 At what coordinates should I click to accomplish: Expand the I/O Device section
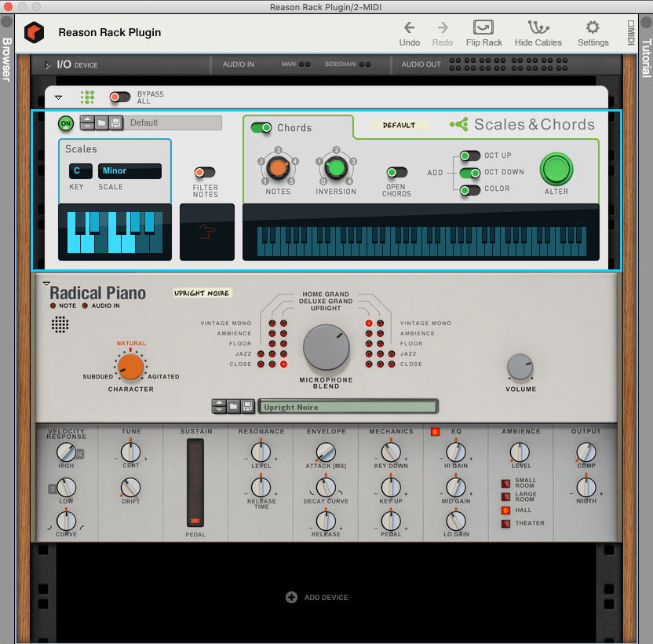(47, 64)
